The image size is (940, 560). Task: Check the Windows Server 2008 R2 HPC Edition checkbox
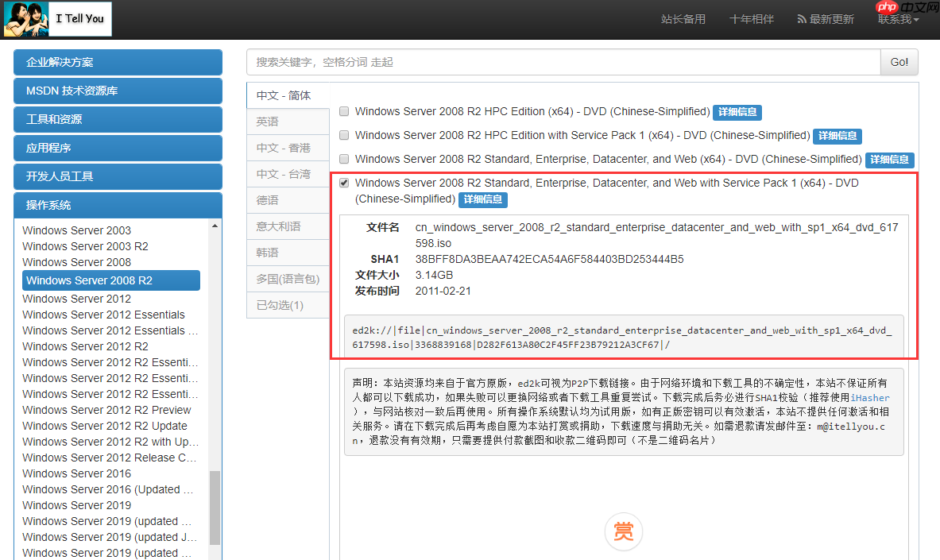coord(343,111)
